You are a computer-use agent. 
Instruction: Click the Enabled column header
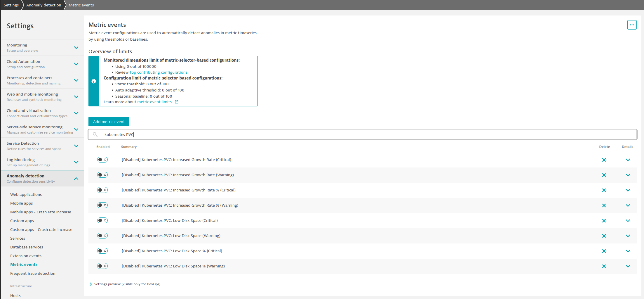coord(103,147)
